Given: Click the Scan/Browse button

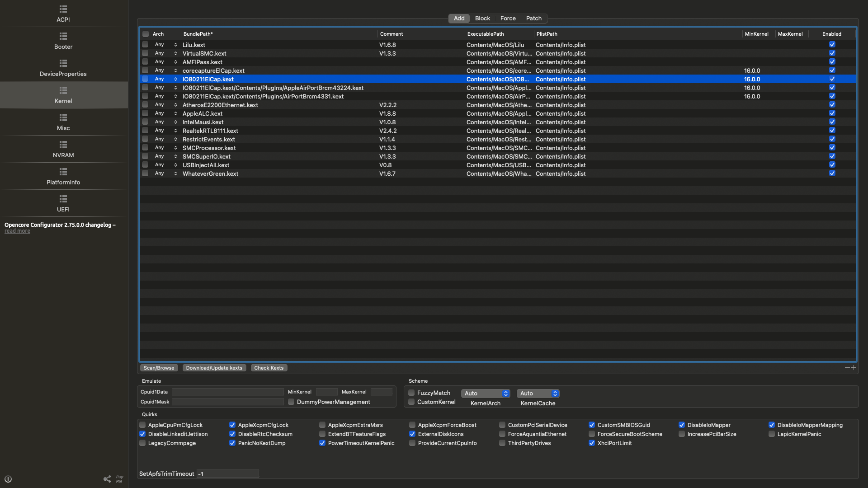Looking at the screenshot, I should tap(159, 368).
